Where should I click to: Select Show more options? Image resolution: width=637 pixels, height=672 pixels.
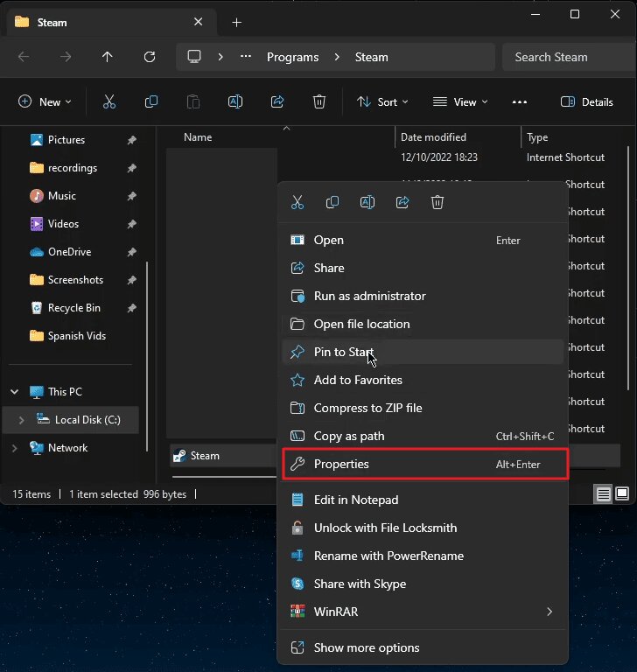pyautogui.click(x=423, y=647)
